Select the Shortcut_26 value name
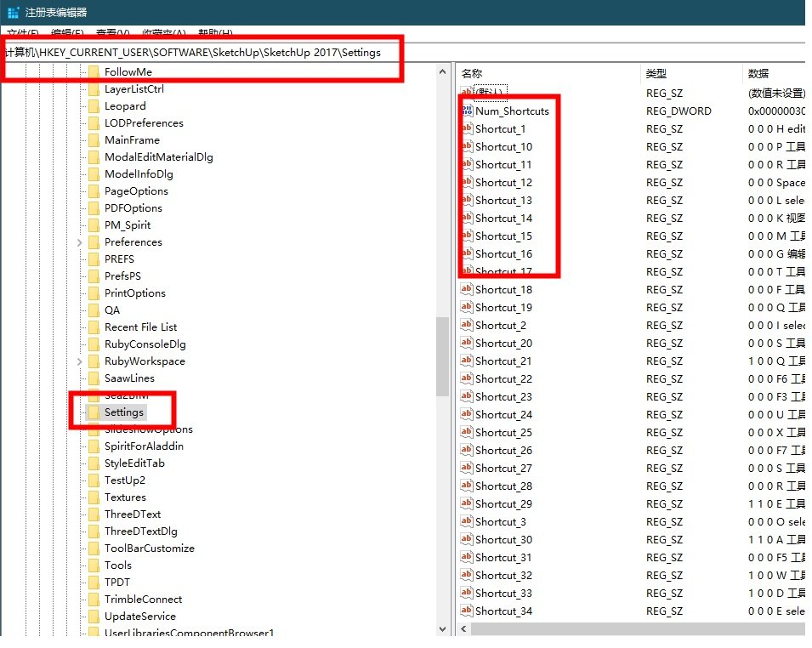812x648 pixels. pyautogui.click(x=504, y=451)
